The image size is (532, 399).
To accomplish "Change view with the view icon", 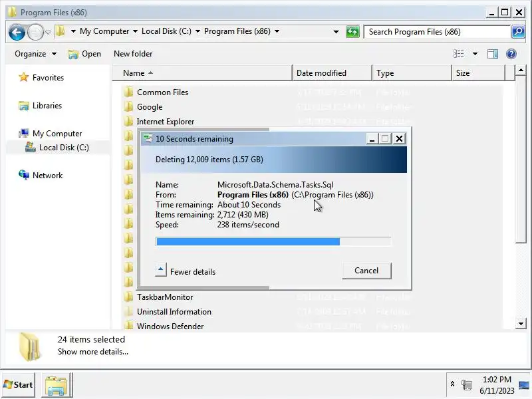I will [459, 54].
